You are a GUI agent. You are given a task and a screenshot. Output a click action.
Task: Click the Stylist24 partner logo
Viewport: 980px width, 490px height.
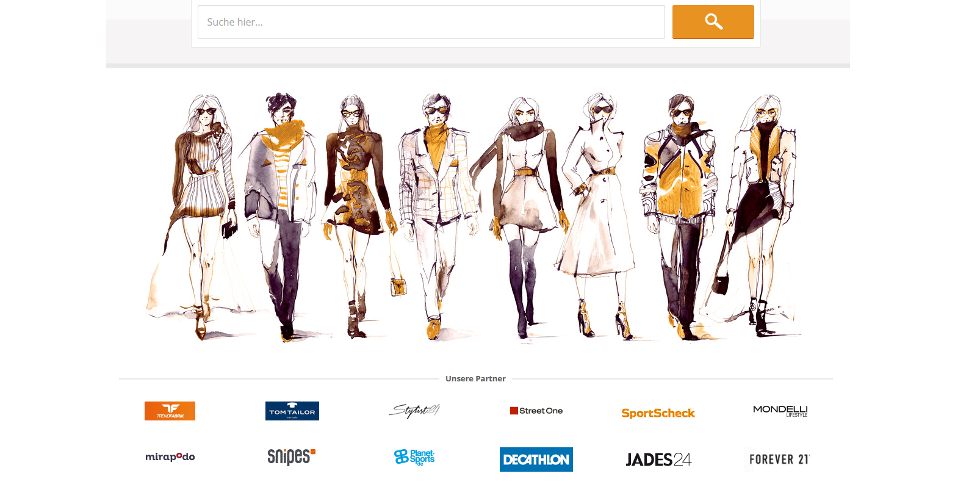(414, 411)
